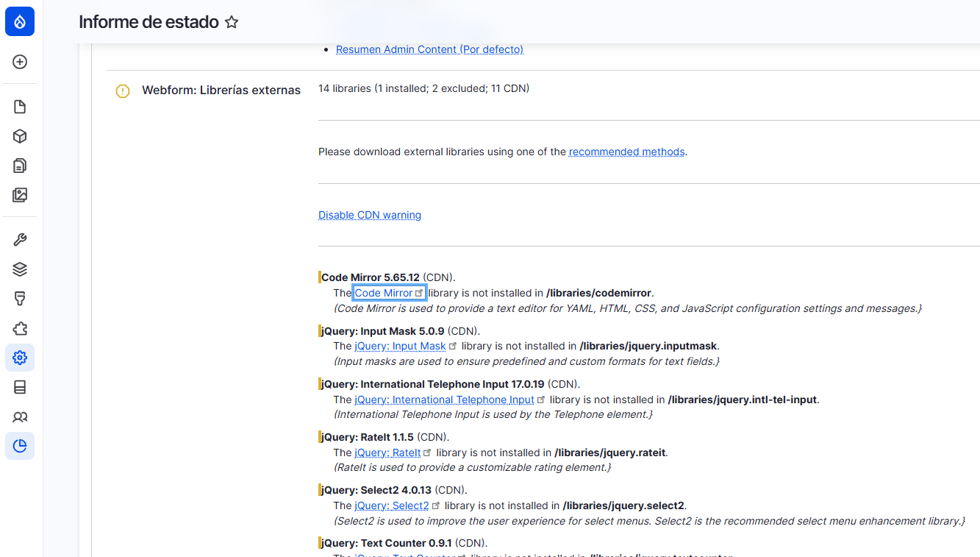980x557 pixels.
Task: Click the wrench tools icon in sidebar
Action: click(20, 240)
